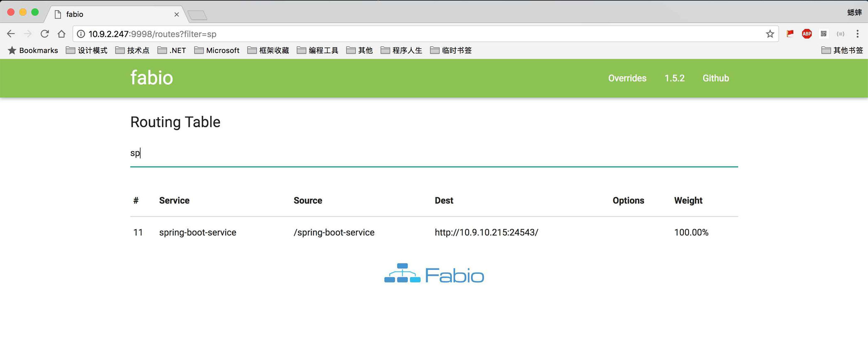
Task: Click the browser back arrow
Action: tap(11, 34)
